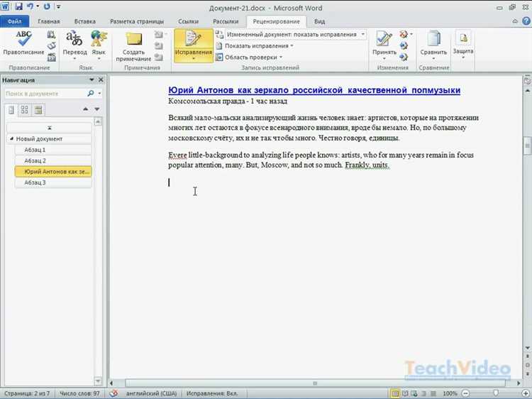Switch to the Ссылки tab

coord(188,21)
